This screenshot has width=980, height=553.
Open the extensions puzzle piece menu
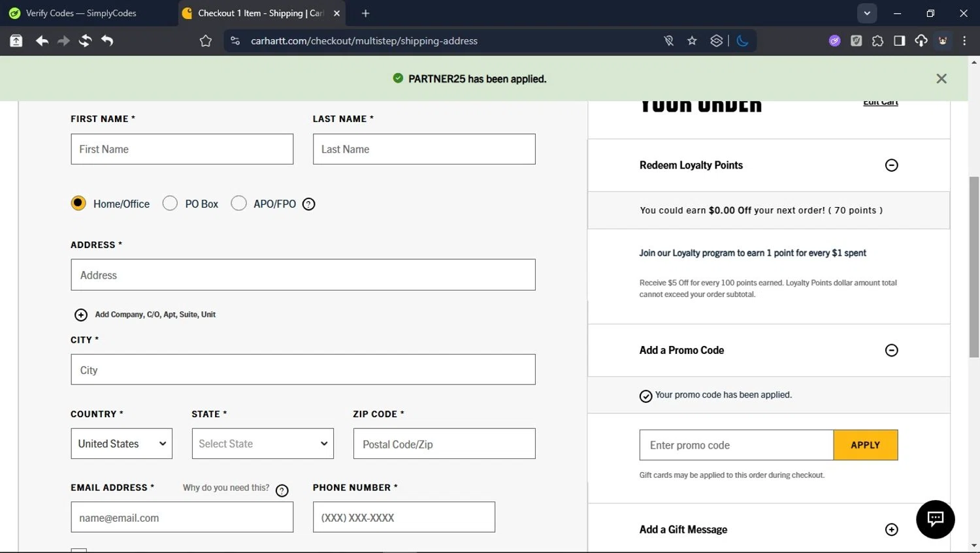point(878,41)
